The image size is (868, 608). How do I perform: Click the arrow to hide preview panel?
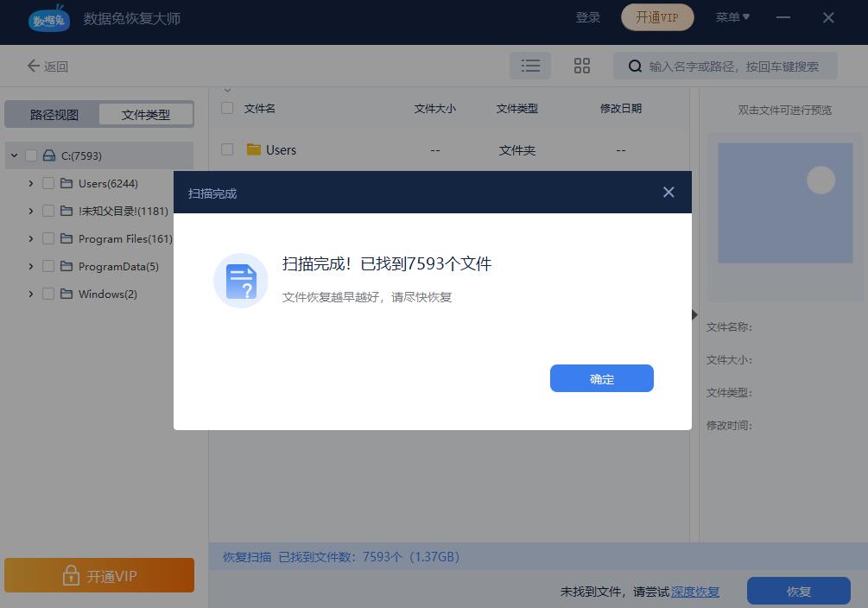(x=694, y=314)
